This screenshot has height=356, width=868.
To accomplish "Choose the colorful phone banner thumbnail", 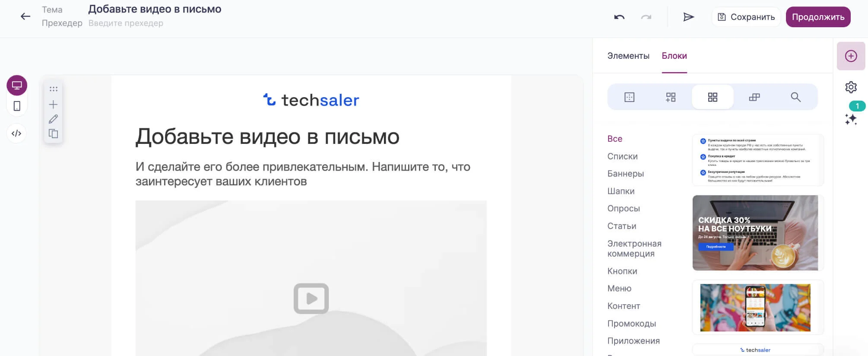I will click(x=758, y=307).
